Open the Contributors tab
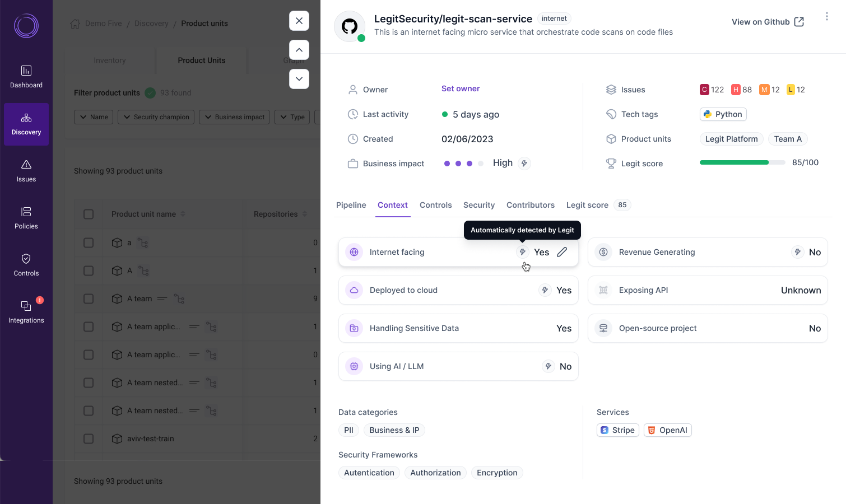The image size is (846, 504). click(530, 205)
